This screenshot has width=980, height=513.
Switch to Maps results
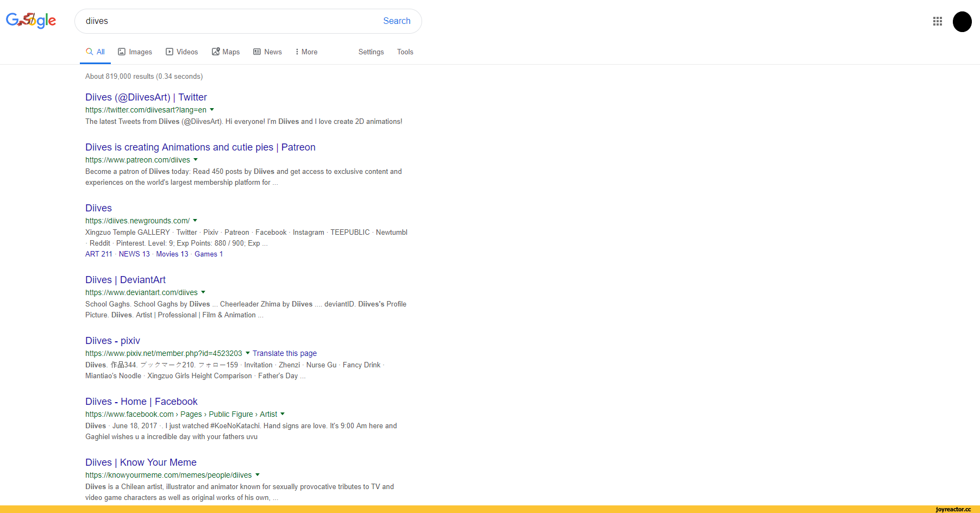(x=226, y=52)
